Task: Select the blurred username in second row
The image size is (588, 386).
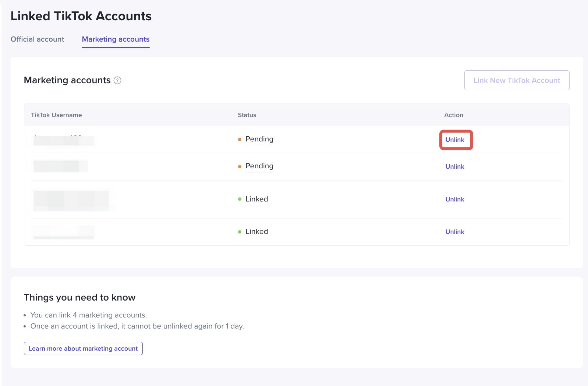Action: pyautogui.click(x=61, y=166)
